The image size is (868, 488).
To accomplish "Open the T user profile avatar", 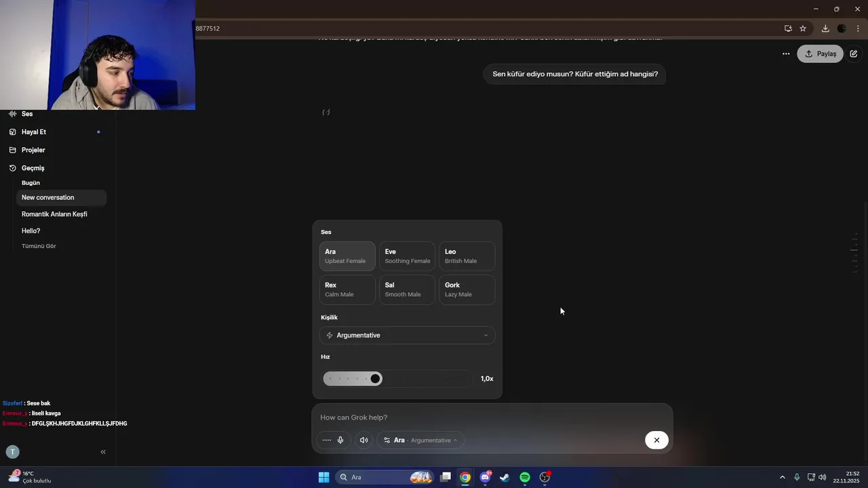I will [x=12, y=452].
